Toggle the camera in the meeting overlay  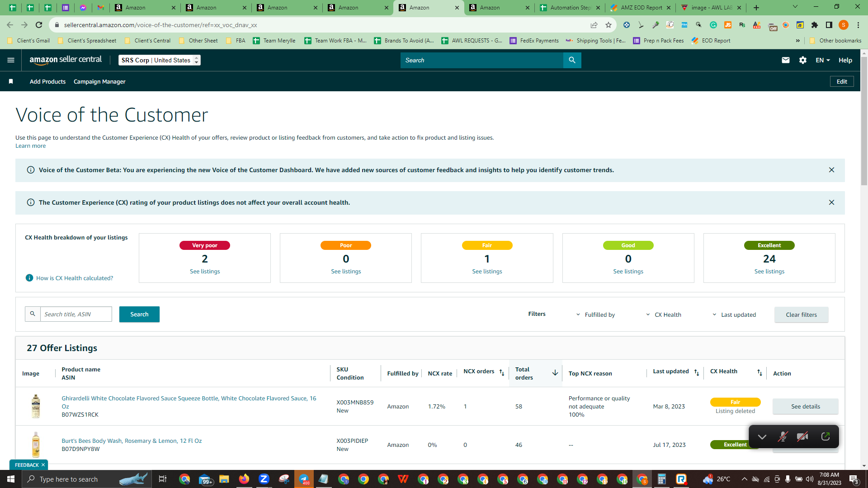click(x=803, y=436)
